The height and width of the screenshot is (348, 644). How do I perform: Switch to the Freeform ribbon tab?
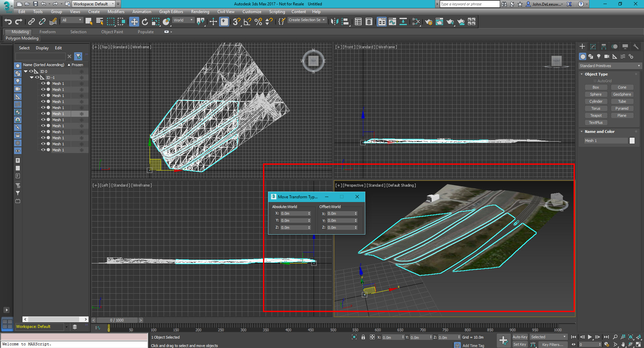click(x=47, y=32)
